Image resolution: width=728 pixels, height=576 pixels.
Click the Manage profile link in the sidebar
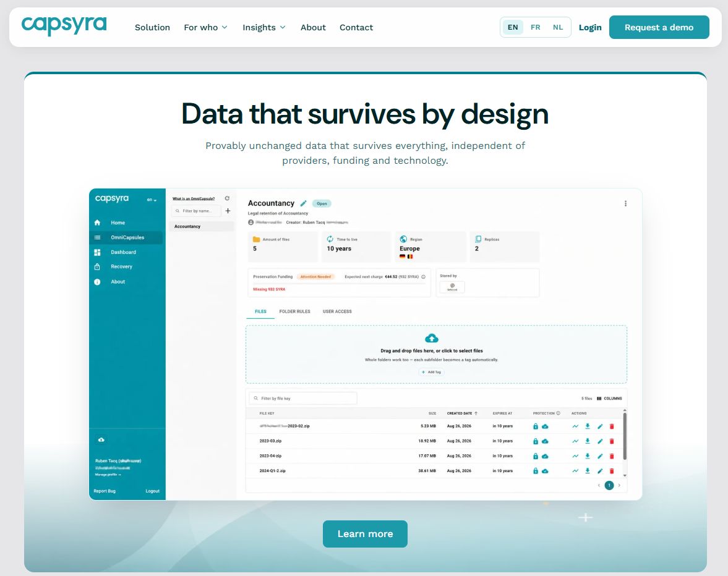tap(108, 475)
